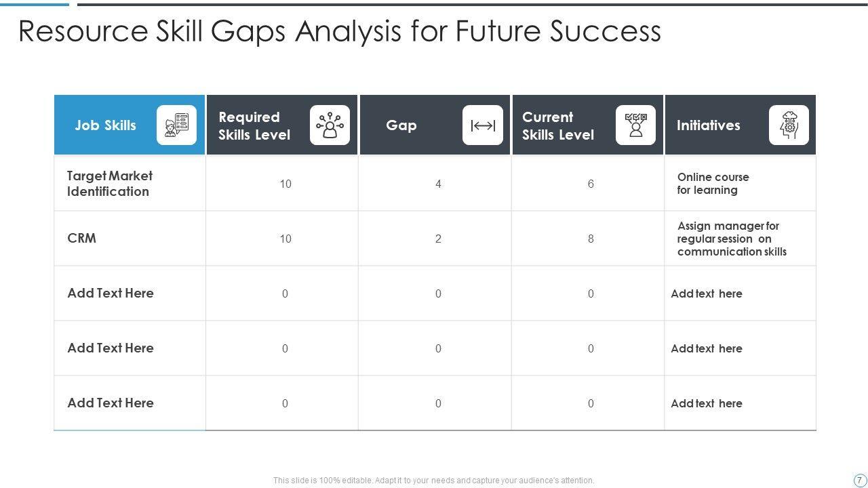Viewport: 868px width, 488px height.
Task: Click the Current Skills Level checklist icon
Action: [x=635, y=125]
